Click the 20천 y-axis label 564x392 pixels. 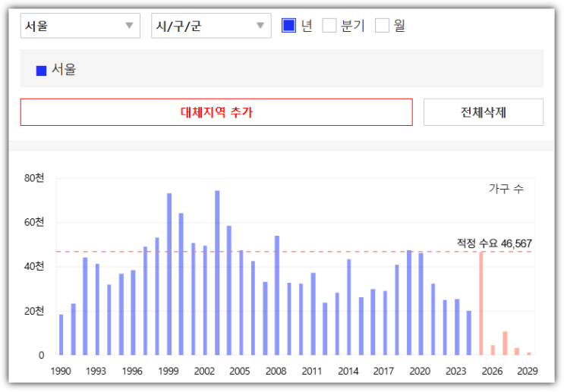coord(34,311)
